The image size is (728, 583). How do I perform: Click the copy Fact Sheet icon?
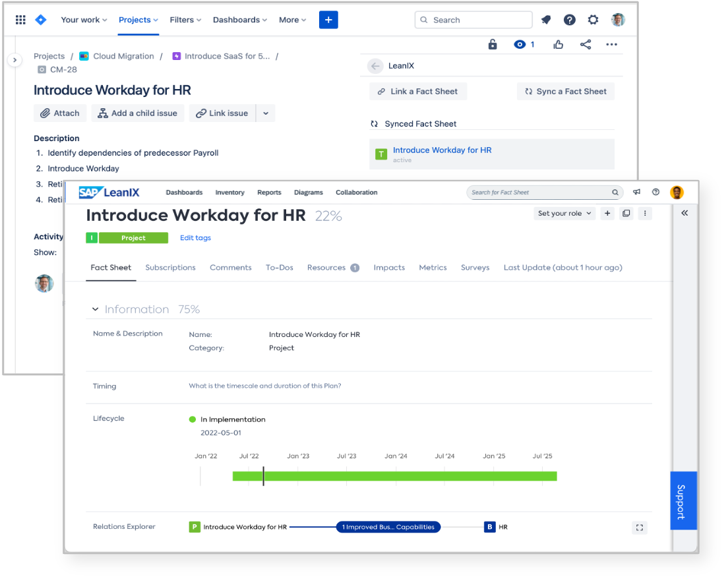tap(626, 214)
